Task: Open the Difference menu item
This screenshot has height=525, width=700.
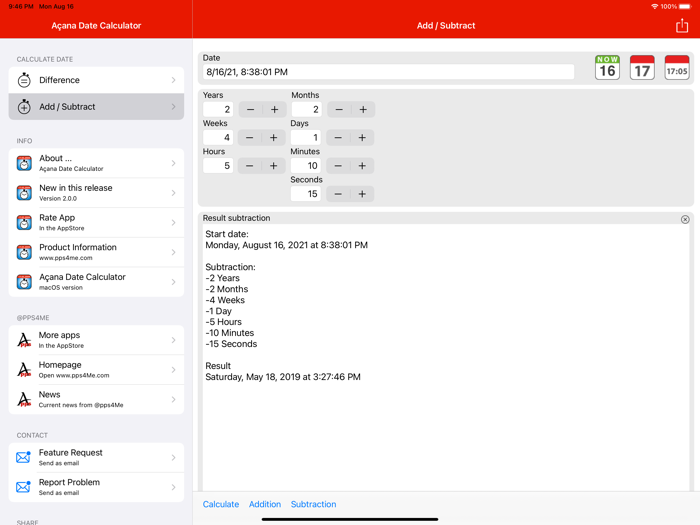Action: point(96,80)
